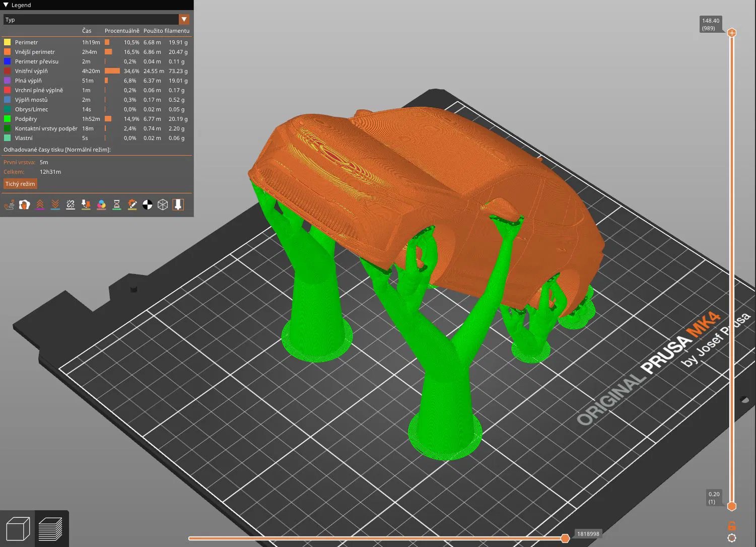Open the Typ view-type dropdown
The width and height of the screenshot is (756, 547).
tap(96, 20)
